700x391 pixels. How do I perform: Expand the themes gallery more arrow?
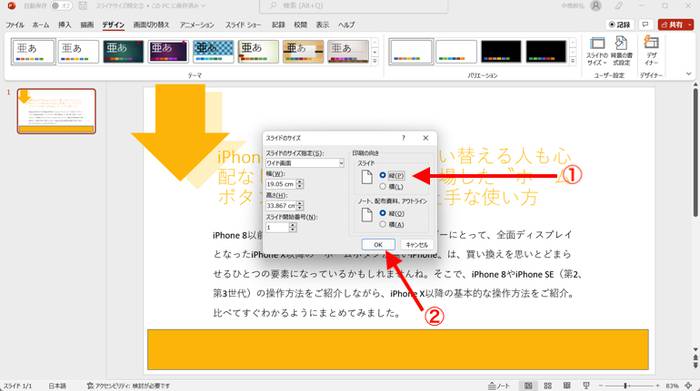coord(375,61)
